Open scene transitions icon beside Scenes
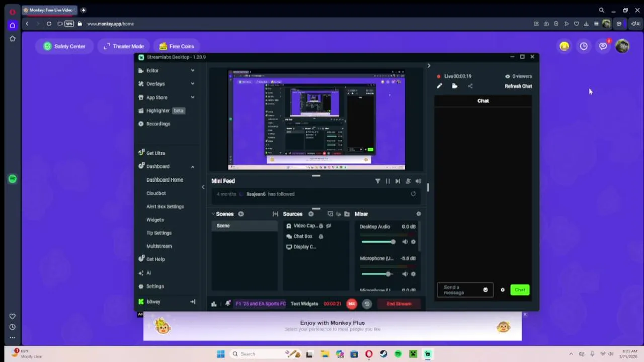Image resolution: width=644 pixels, height=362 pixels. pos(275,214)
